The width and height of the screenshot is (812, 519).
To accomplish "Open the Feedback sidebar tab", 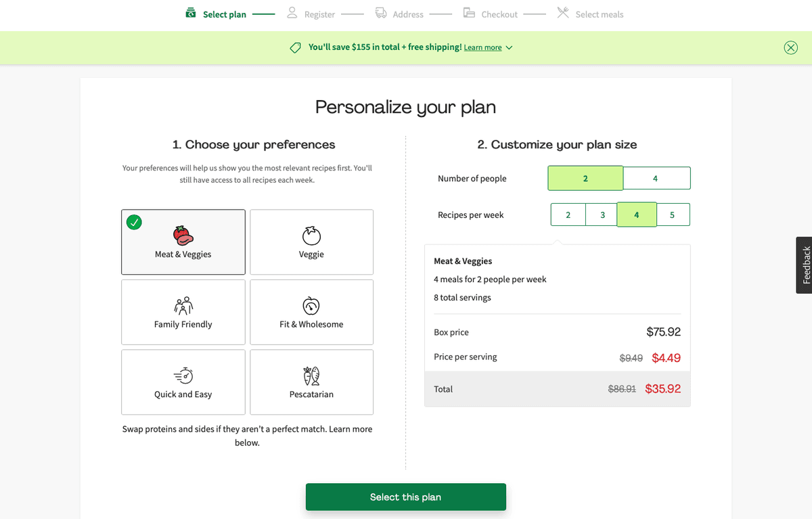I will coord(805,265).
